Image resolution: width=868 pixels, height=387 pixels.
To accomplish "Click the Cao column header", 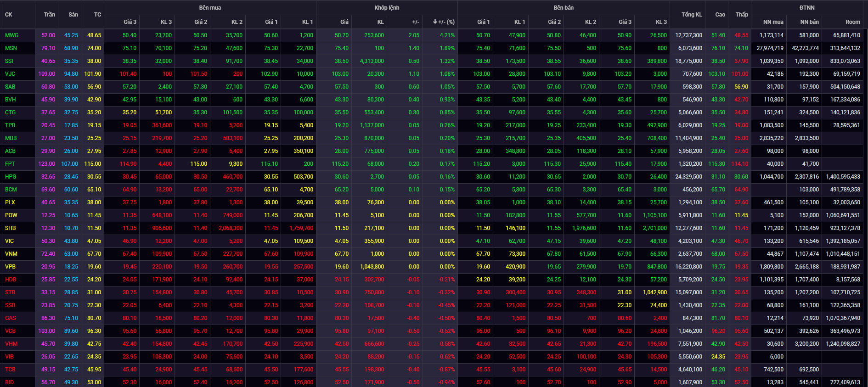I will 720,15.
